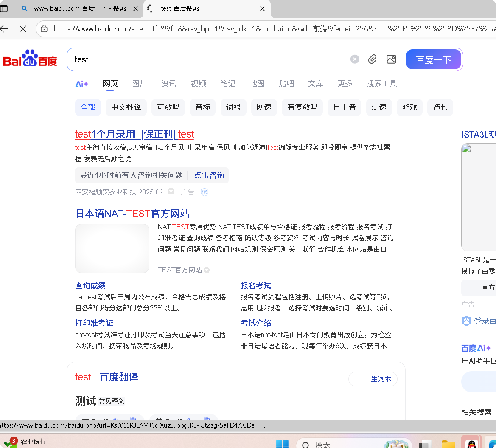Click the 生词本 button
Viewport: 496px width, 448px height.
381,379
